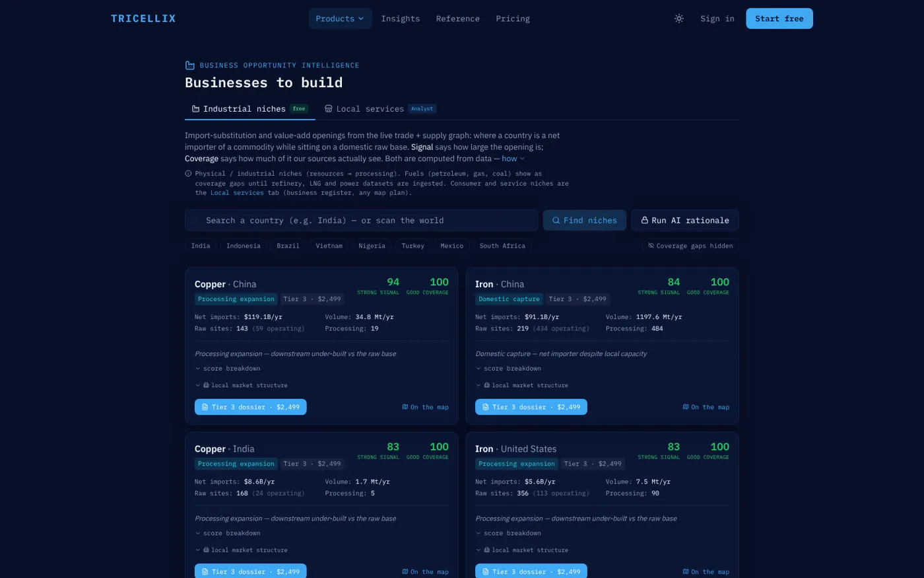Expand local market structure on Iron United States card
This screenshot has width=924, height=578.
[521, 550]
